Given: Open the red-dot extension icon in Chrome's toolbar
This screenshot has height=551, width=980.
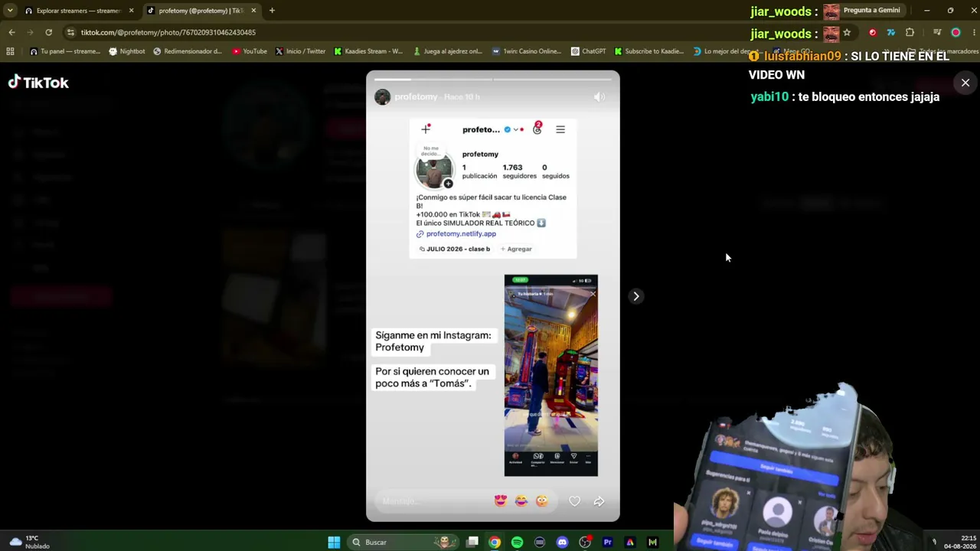Looking at the screenshot, I should (x=872, y=32).
